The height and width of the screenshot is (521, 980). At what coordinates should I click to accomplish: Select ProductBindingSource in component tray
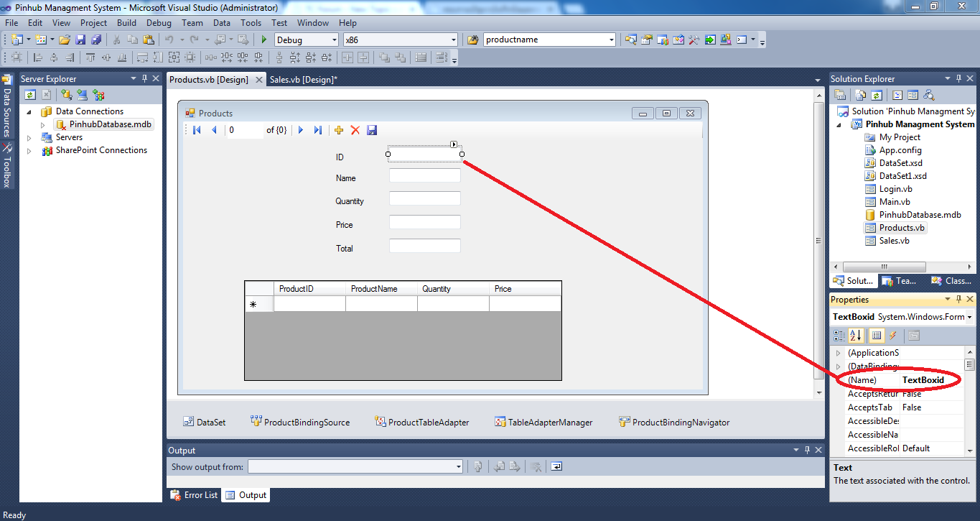click(300, 423)
